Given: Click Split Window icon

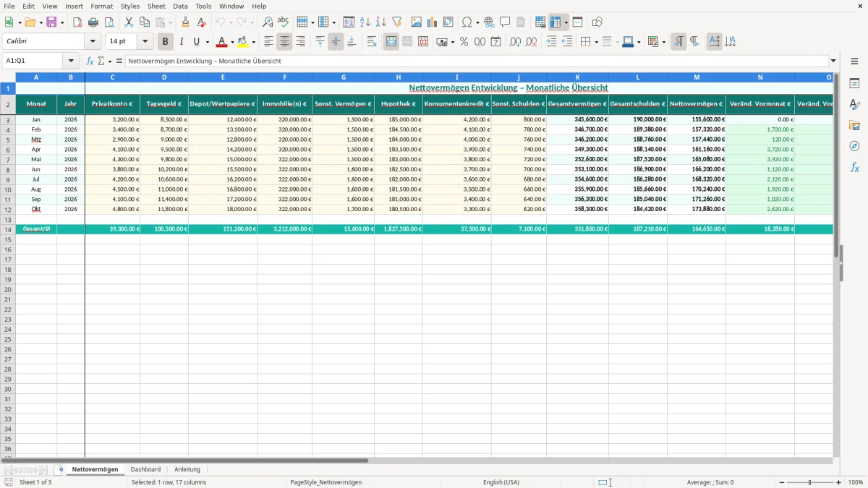Looking at the screenshot, I should pos(577,22).
